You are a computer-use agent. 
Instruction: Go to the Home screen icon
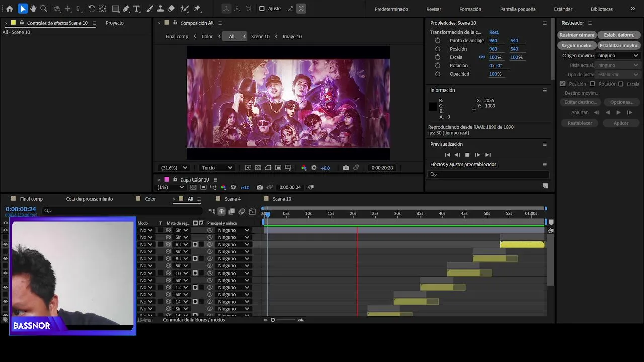coord(9,9)
